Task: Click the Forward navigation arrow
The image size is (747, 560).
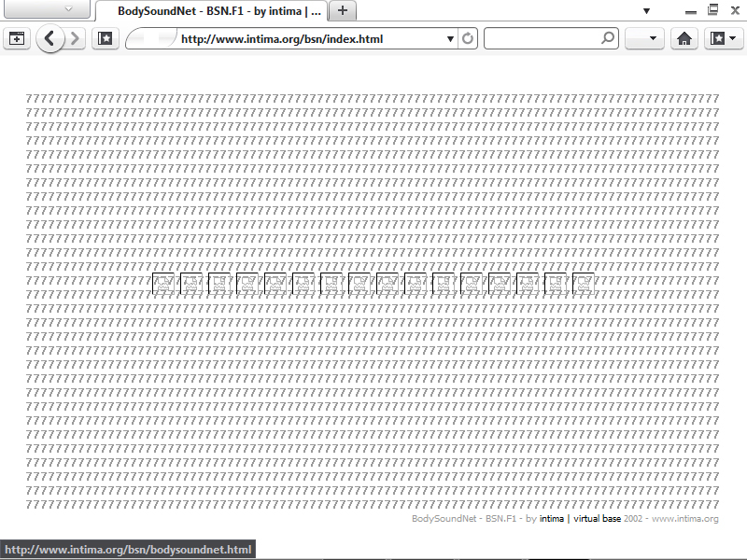Action: coord(76,39)
